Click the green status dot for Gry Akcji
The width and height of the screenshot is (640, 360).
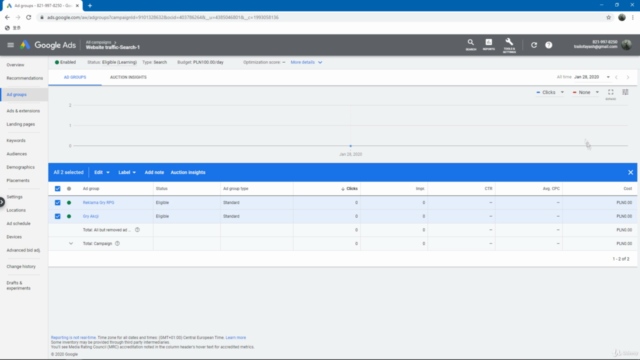click(x=69, y=216)
